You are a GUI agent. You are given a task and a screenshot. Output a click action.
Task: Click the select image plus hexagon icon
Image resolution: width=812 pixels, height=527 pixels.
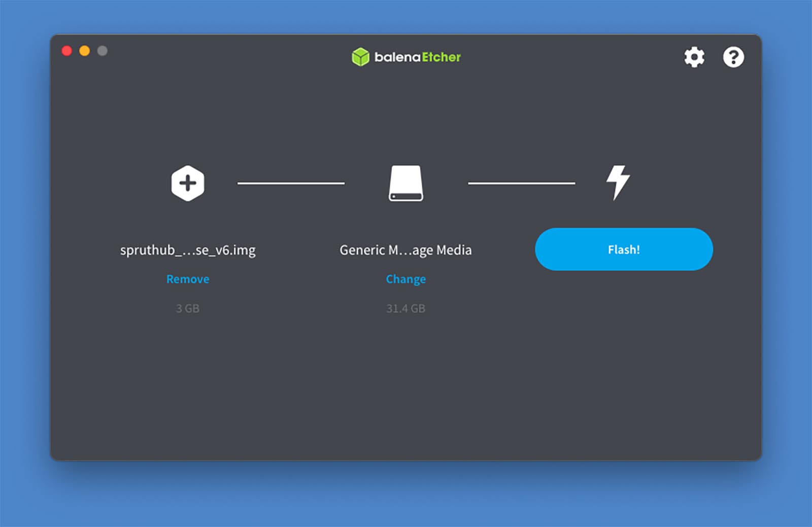[x=188, y=183]
